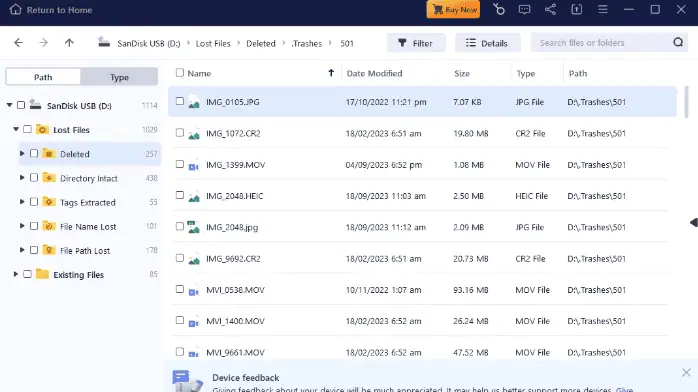Click the upgrade upload icon
Screen dimensions: 698x392
coord(576,9)
